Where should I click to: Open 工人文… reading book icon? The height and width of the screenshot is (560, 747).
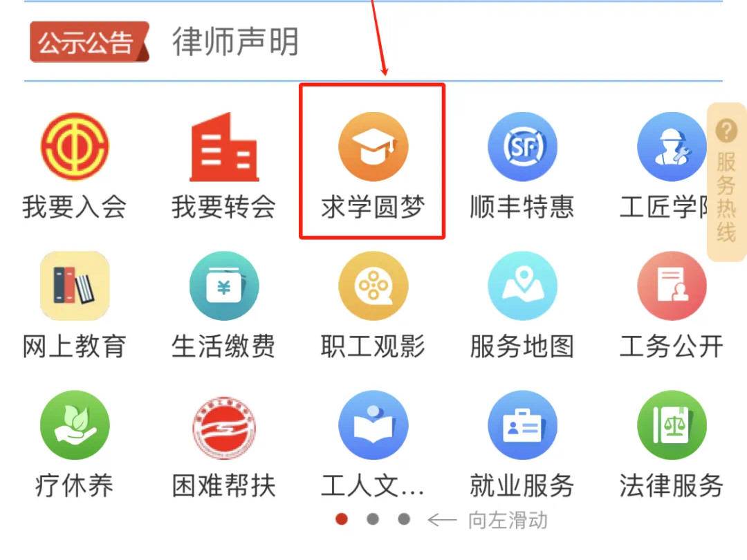click(373, 424)
